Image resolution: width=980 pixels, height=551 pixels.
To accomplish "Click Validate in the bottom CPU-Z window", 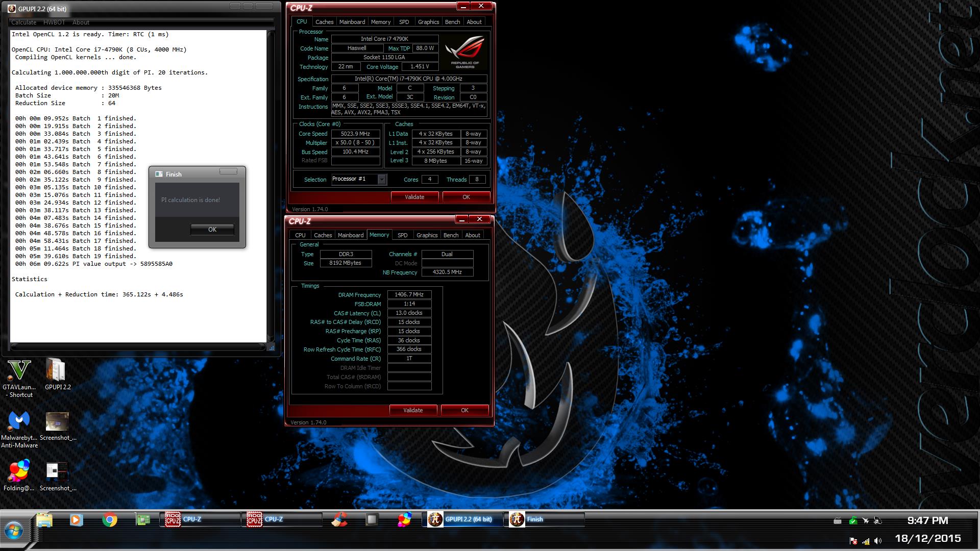I will pos(413,410).
